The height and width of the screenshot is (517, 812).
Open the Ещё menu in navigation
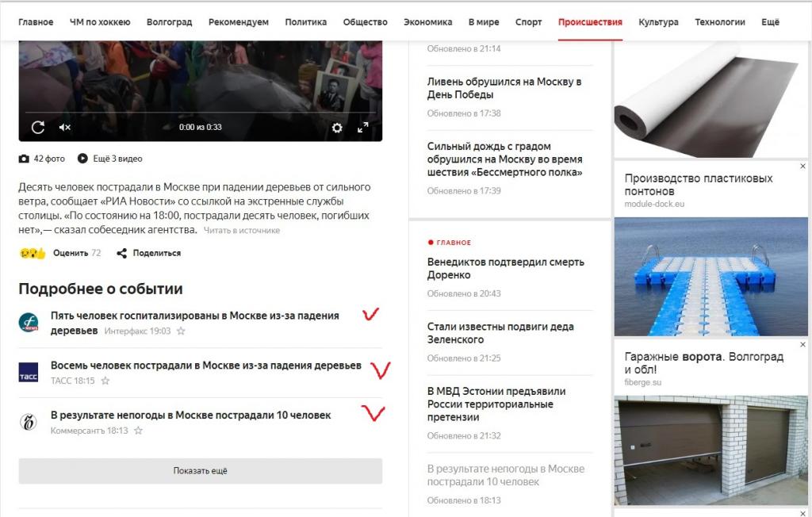[770, 22]
